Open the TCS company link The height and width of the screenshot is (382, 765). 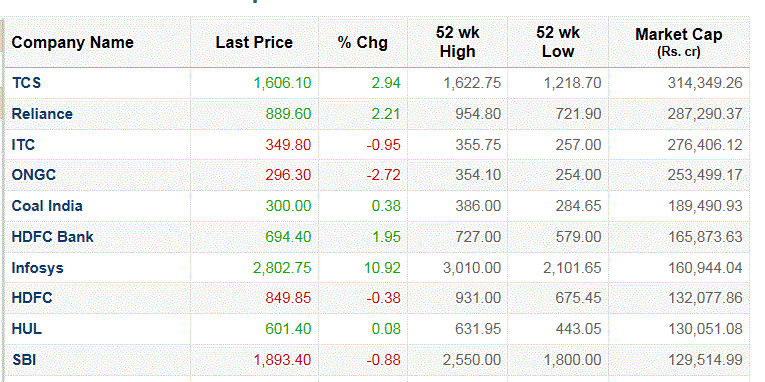coord(26,83)
